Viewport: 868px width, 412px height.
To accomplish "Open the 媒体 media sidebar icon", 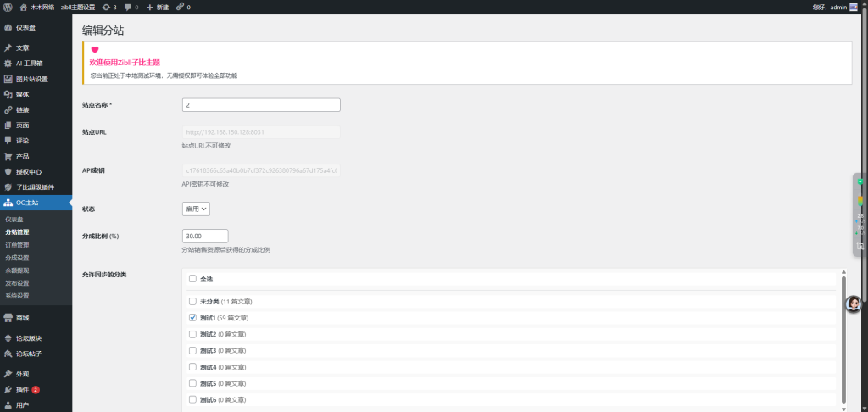I will coord(8,95).
